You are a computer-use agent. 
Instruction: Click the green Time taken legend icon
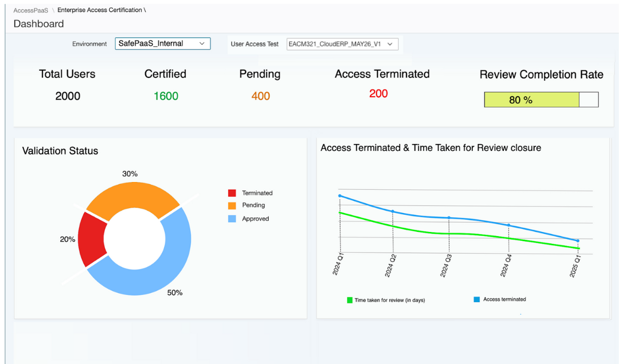click(x=350, y=300)
